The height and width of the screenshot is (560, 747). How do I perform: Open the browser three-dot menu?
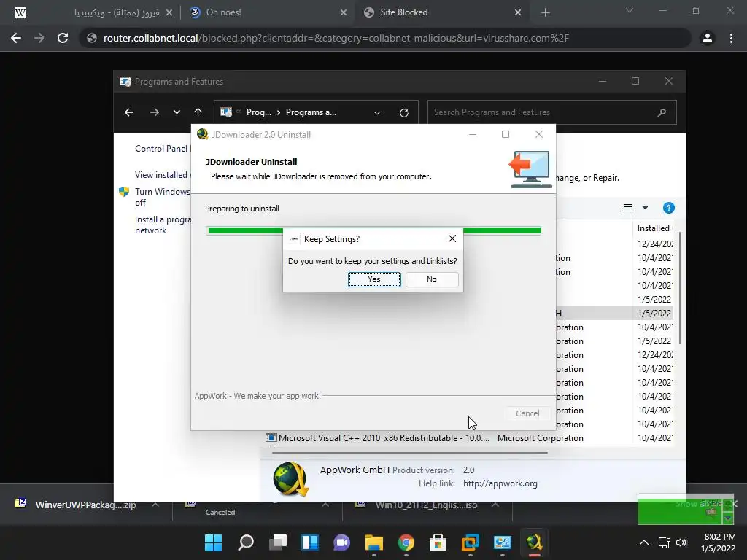[x=731, y=38]
